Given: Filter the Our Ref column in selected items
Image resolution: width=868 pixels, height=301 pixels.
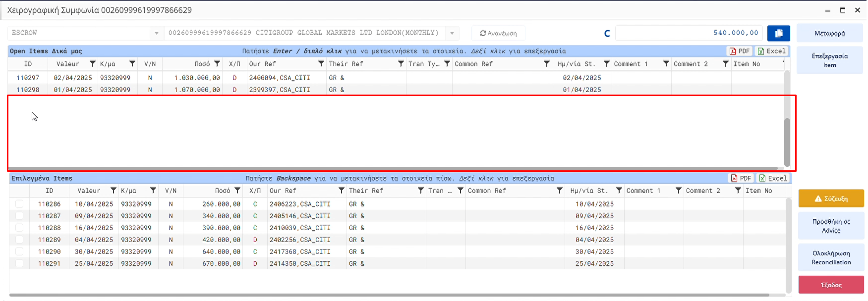Looking at the screenshot, I should pyautogui.click(x=341, y=191).
